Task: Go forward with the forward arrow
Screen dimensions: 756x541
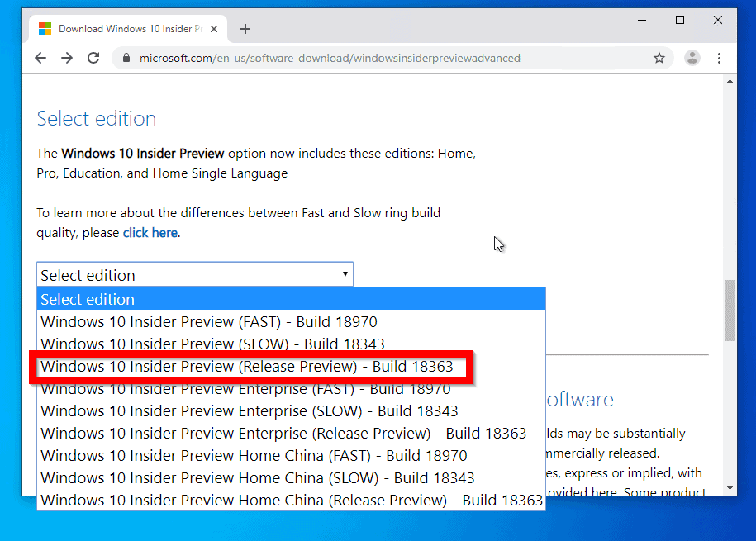Action: [67, 59]
